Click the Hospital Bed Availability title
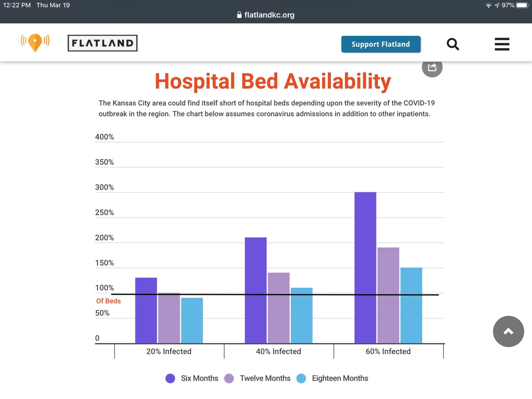Screen dimensions: 532x399 tap(273, 81)
